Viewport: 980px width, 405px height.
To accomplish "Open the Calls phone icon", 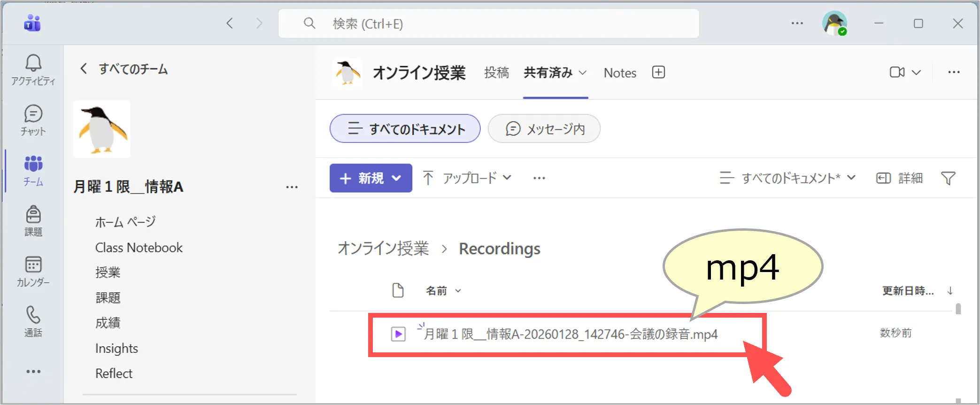I will (x=33, y=321).
